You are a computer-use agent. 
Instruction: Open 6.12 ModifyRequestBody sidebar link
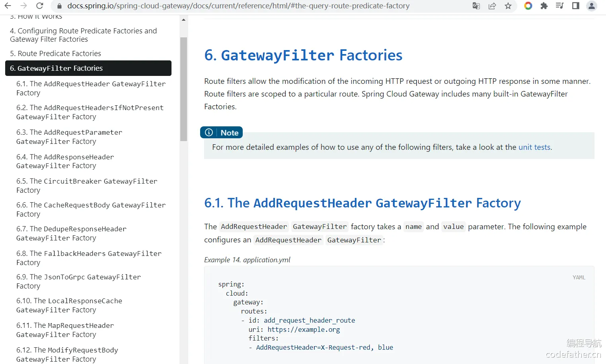click(x=67, y=354)
